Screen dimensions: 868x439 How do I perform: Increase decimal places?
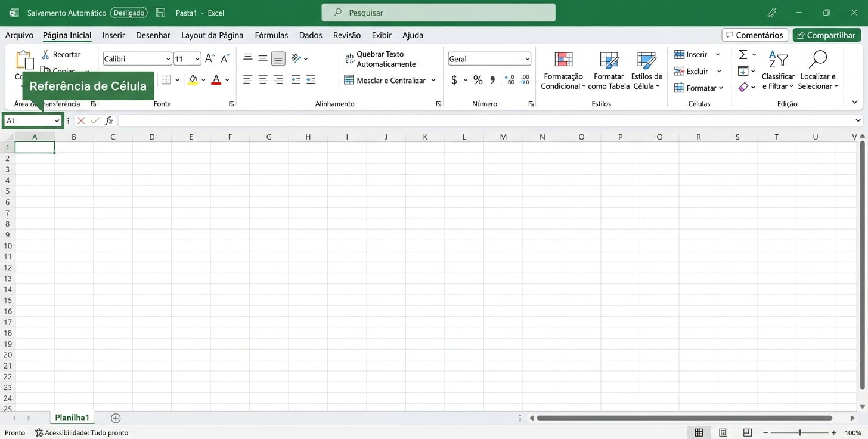tap(510, 79)
